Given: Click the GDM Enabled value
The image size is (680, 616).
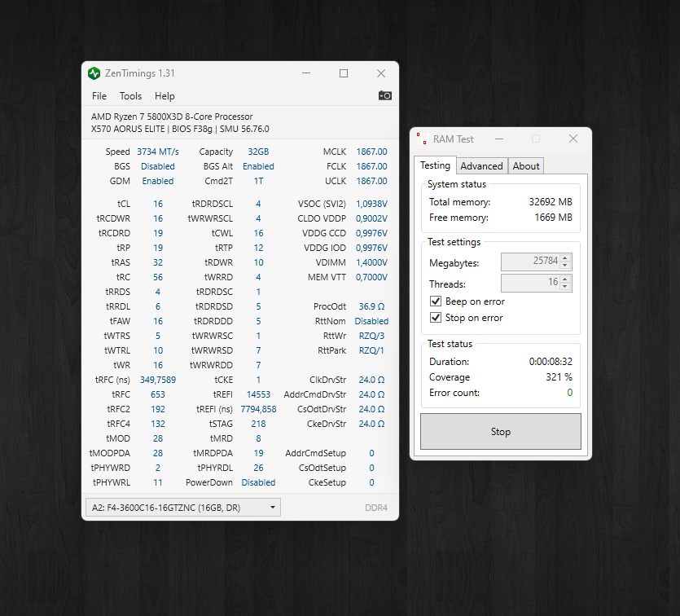Looking at the screenshot, I should tap(158, 182).
